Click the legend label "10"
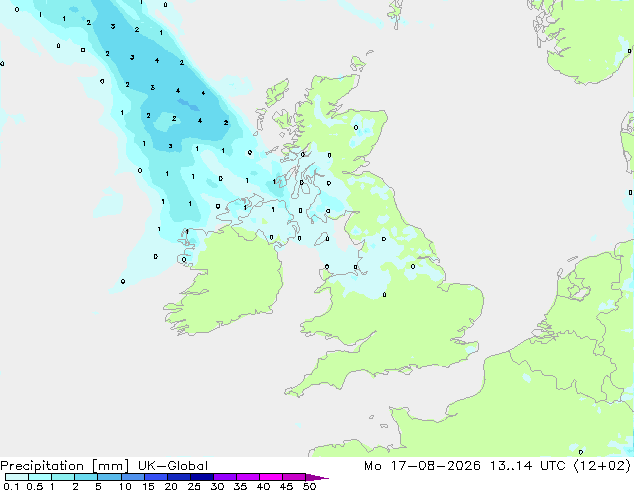Screen dimensions: 634x490 (x=125, y=486)
